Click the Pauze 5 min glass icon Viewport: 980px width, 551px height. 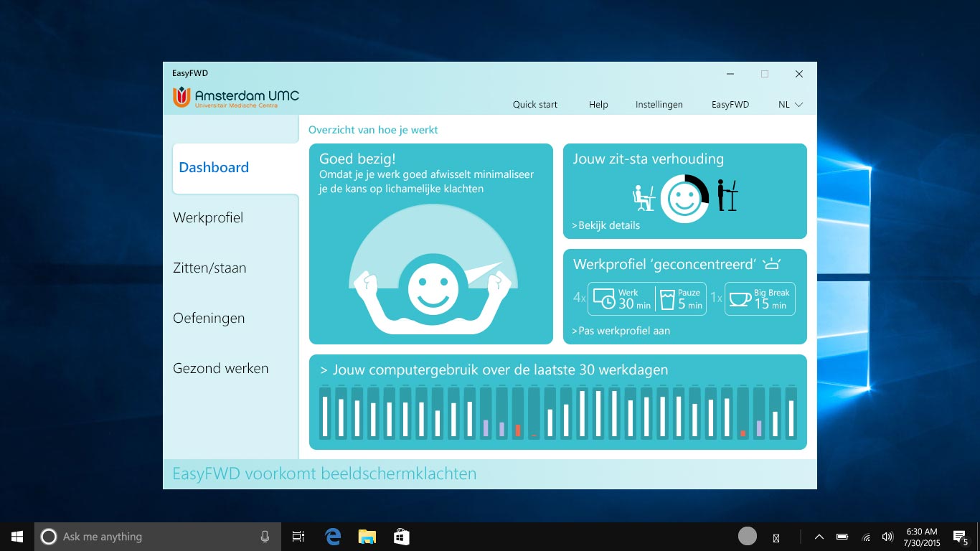coord(667,300)
